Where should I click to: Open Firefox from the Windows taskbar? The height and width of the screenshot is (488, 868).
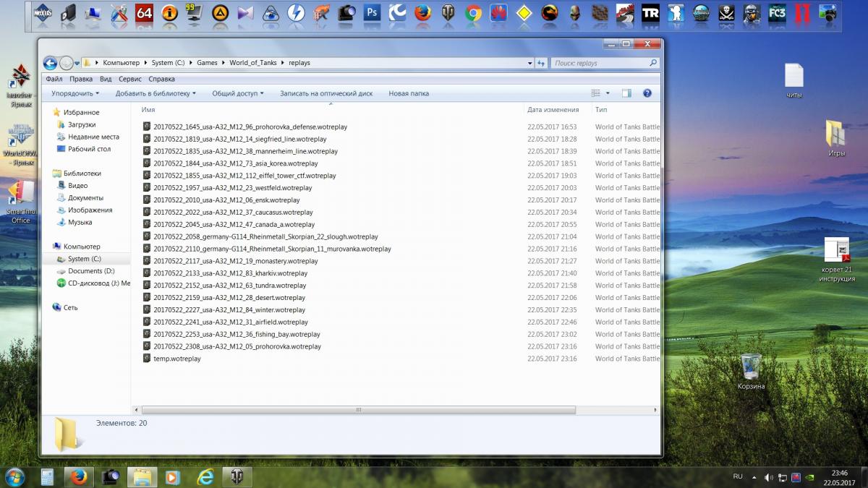click(x=79, y=476)
